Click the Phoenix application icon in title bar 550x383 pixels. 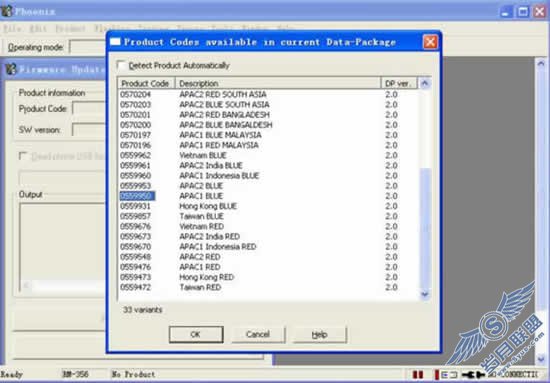(x=6, y=11)
